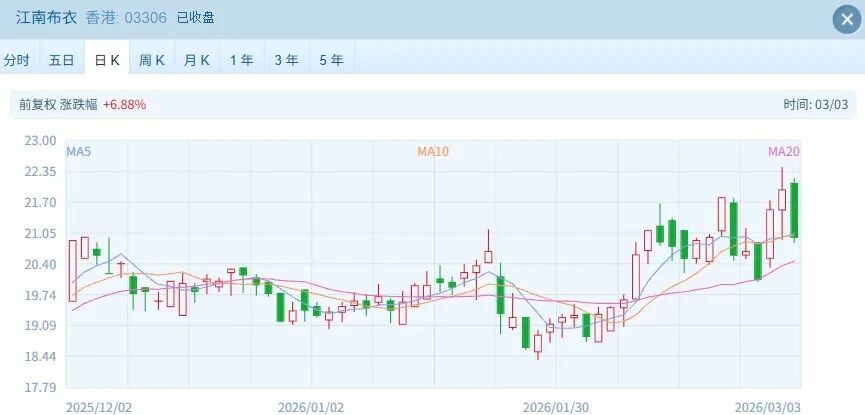The image size is (865, 415).
Task: Open the 月K monthly chart tab
Action: click(197, 60)
